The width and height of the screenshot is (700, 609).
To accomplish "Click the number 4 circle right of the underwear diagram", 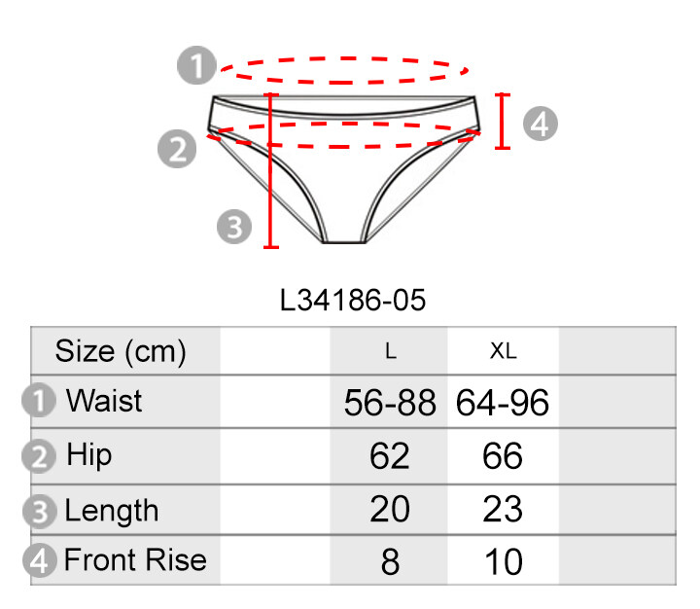I will (x=540, y=124).
